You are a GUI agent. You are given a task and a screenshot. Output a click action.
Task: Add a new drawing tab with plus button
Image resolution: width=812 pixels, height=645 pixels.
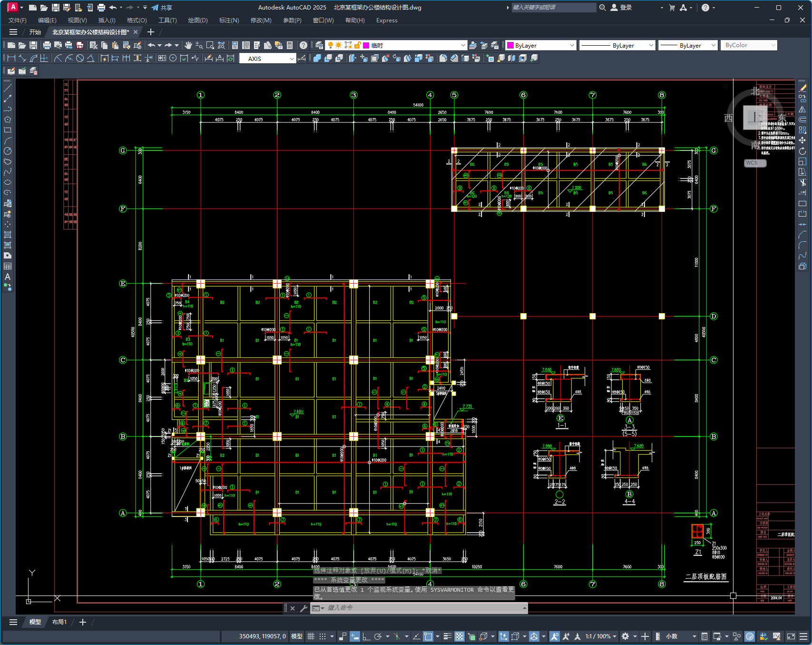coord(151,32)
